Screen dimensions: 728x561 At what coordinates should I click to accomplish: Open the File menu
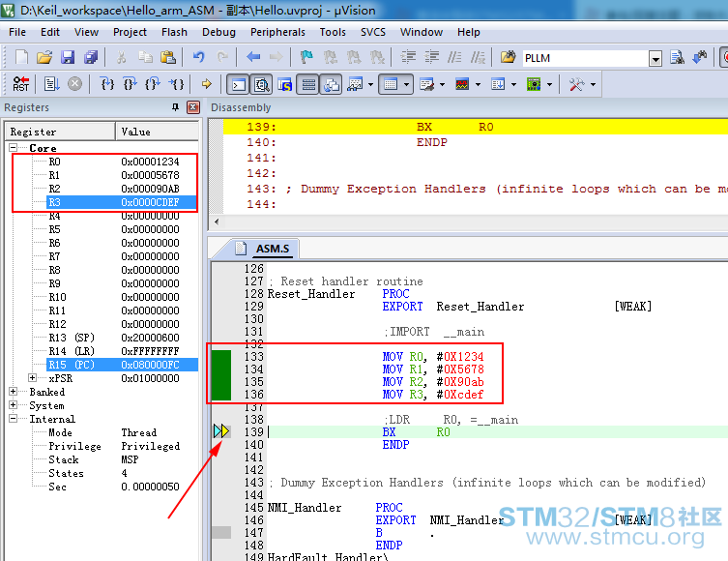point(17,32)
